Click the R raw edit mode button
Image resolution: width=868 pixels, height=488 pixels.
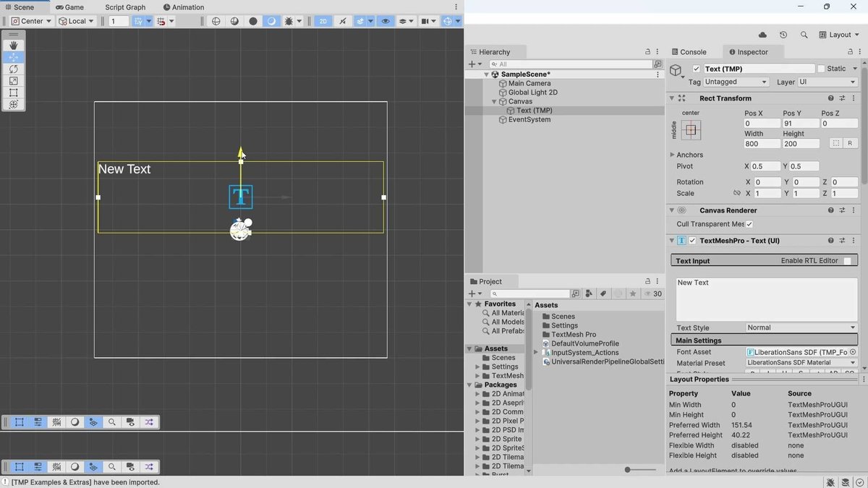click(x=851, y=143)
